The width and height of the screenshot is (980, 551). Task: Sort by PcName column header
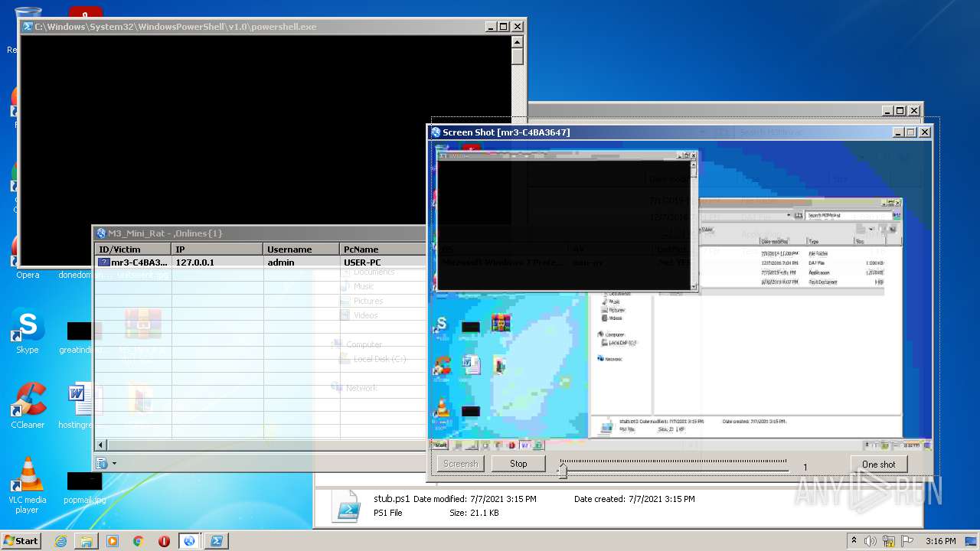(383, 249)
